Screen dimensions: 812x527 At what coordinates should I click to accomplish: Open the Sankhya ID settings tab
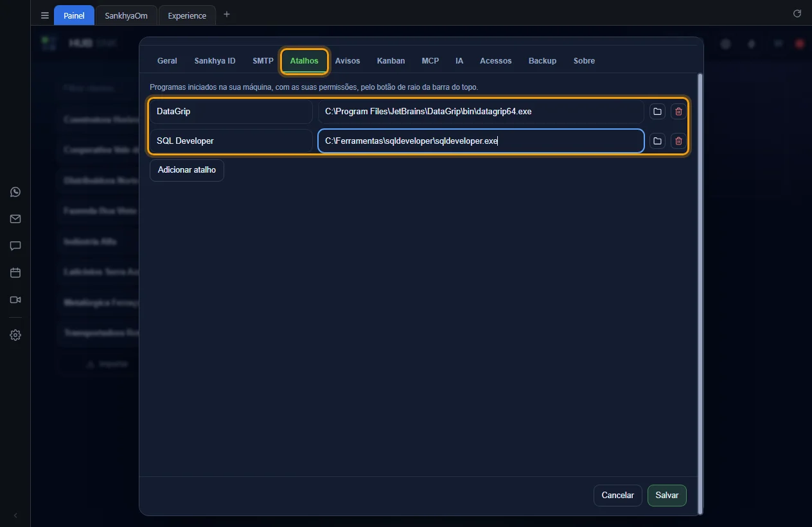(215, 61)
